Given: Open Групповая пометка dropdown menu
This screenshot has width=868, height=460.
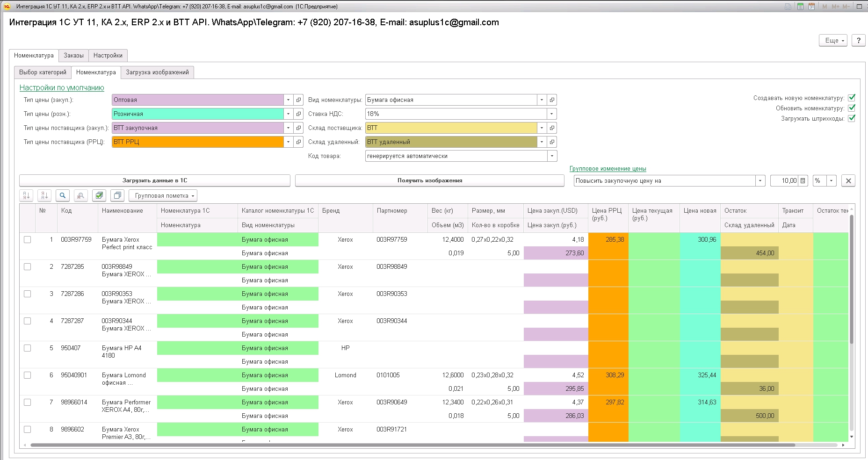Looking at the screenshot, I should click(x=163, y=195).
